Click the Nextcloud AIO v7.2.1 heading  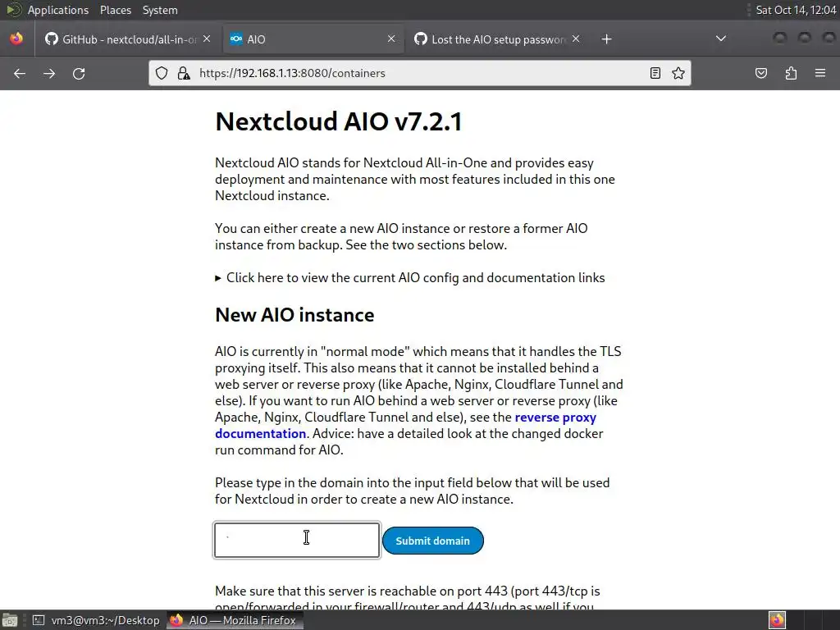[338, 121]
